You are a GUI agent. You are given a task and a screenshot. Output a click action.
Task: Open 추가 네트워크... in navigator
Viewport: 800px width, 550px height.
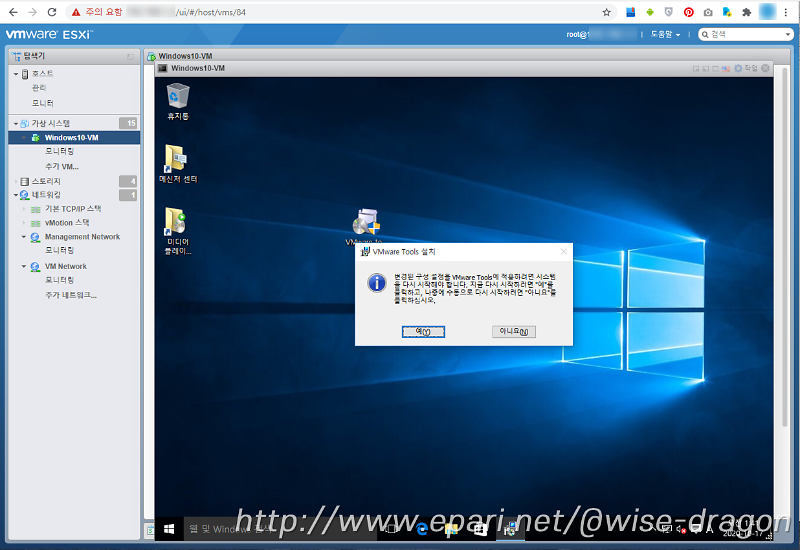pos(71,295)
